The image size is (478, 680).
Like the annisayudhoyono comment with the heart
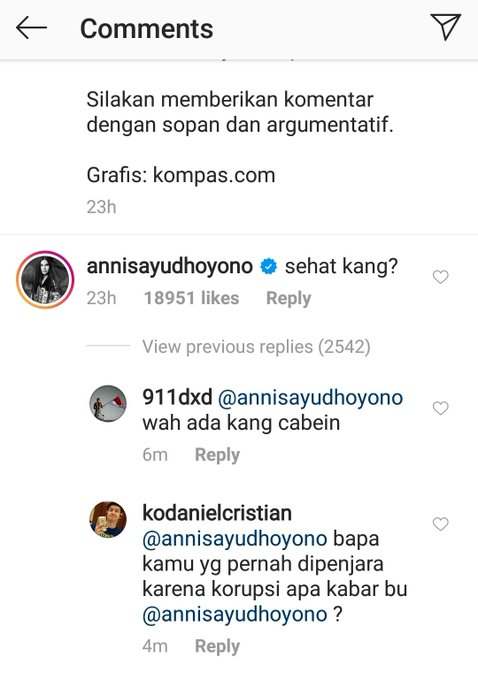pos(440,277)
